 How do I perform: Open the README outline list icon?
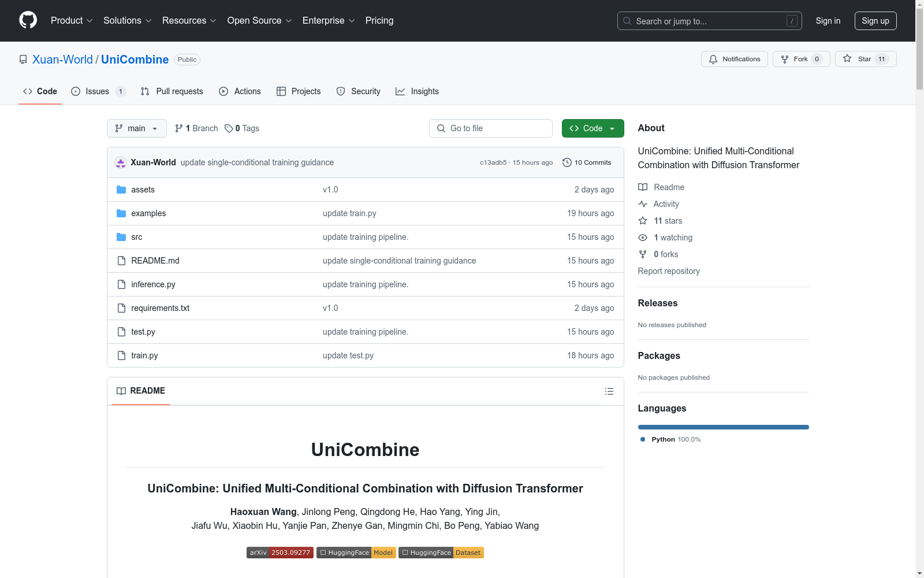[x=609, y=391]
